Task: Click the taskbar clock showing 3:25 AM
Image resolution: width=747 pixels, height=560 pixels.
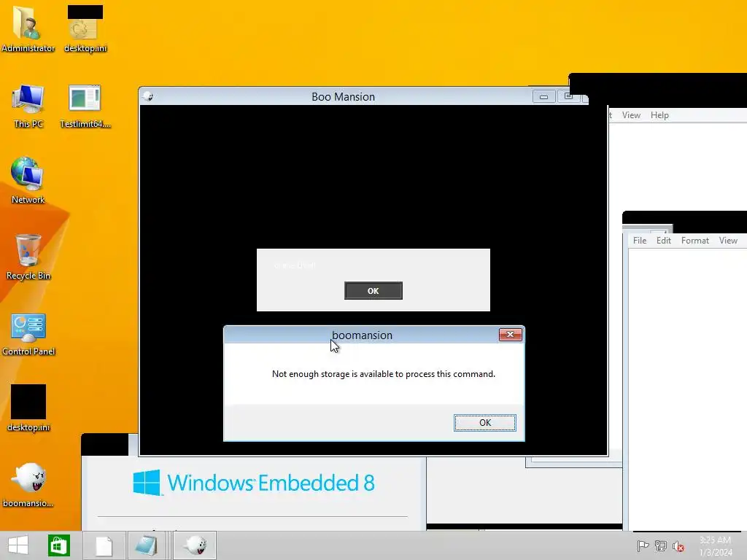Action: click(x=716, y=545)
